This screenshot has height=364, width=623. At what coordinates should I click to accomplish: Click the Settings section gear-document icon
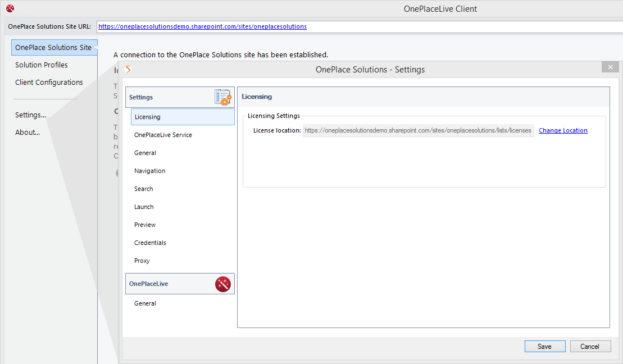[223, 97]
